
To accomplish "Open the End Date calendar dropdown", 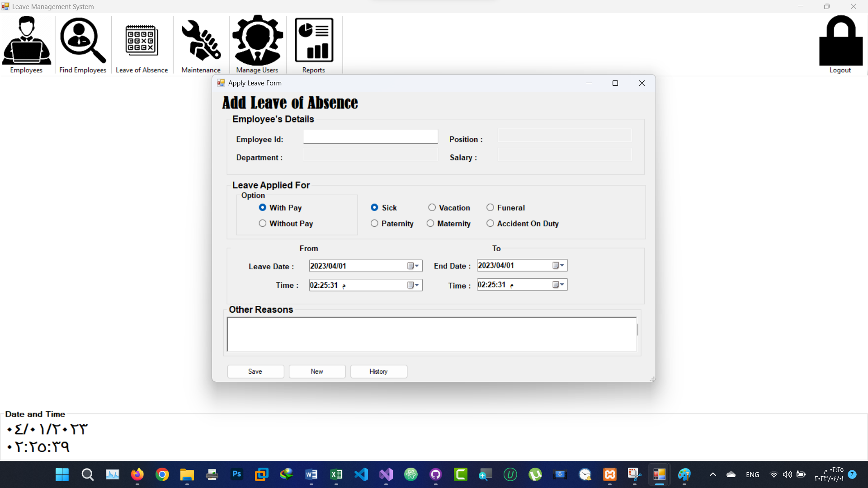I will [561, 265].
